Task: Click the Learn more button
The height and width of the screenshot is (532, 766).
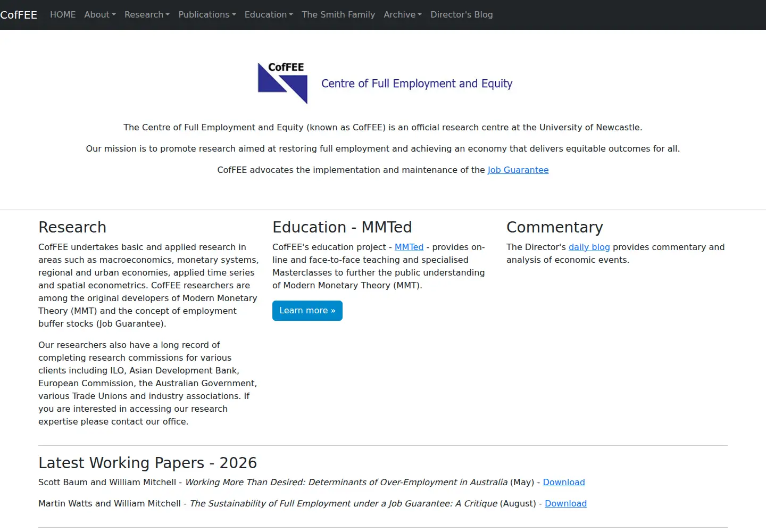Action: (x=307, y=311)
